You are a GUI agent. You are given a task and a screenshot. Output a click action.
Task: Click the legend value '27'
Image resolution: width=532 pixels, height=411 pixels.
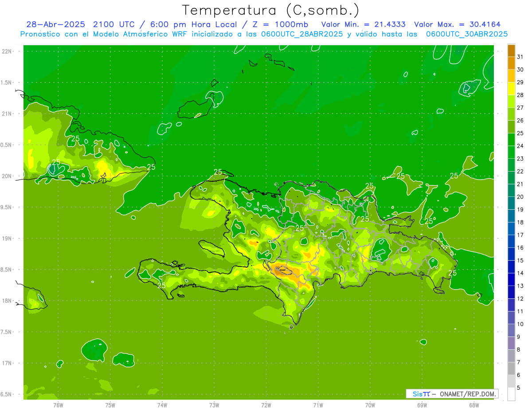520,108
